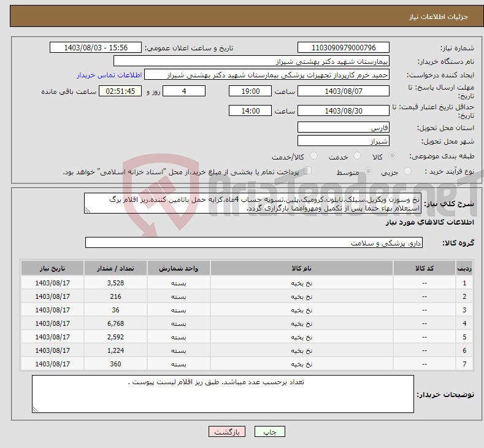Select the کالا/خدمت radio button
Viewport: 484px width, 448px height.
click(313, 156)
